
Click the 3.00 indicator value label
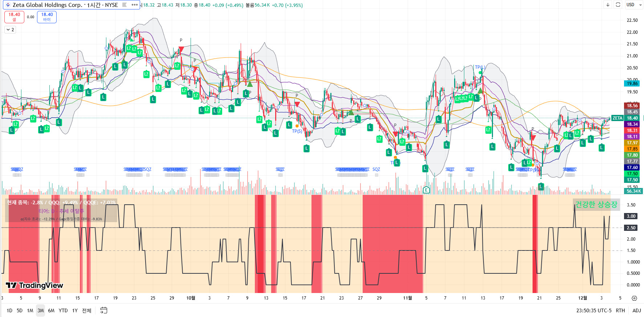631,216
